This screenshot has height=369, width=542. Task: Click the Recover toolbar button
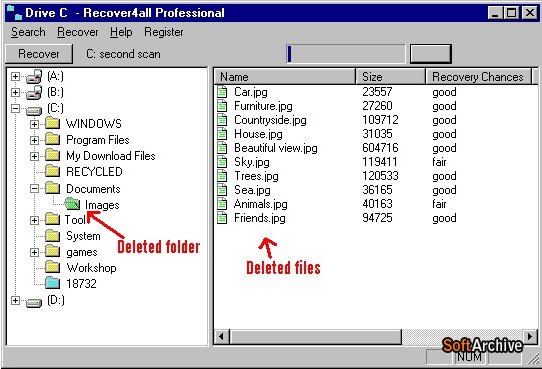click(x=39, y=54)
